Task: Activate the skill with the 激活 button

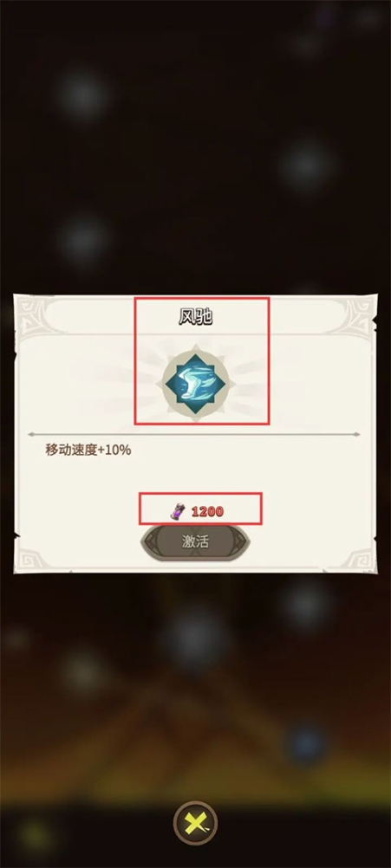Action: click(x=195, y=541)
